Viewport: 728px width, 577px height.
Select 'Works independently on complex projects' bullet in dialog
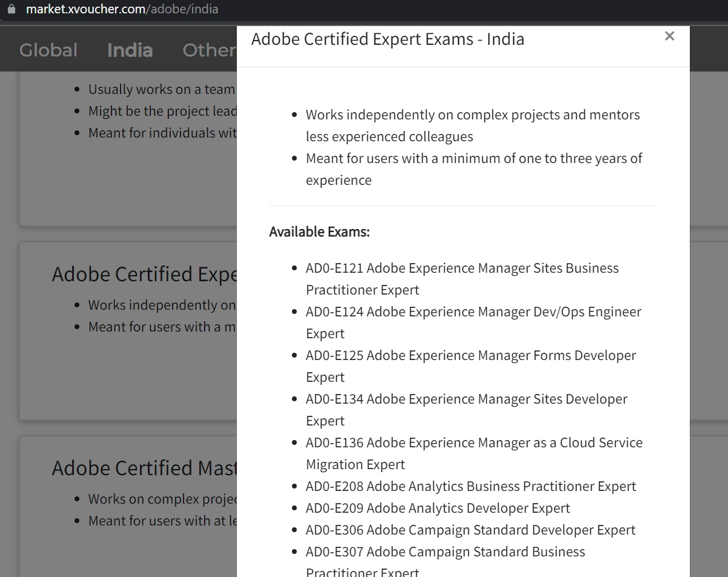pyautogui.click(x=472, y=125)
